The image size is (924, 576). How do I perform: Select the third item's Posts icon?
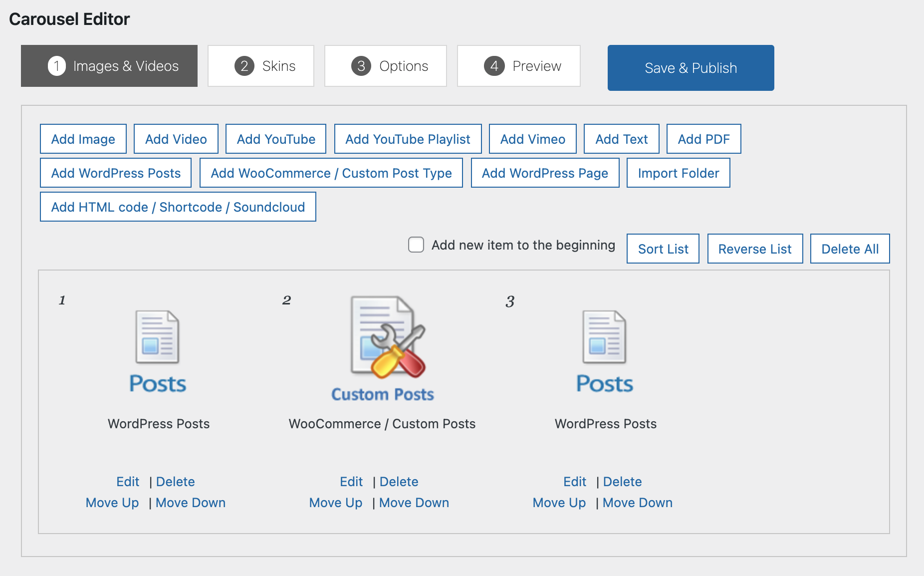coord(605,351)
